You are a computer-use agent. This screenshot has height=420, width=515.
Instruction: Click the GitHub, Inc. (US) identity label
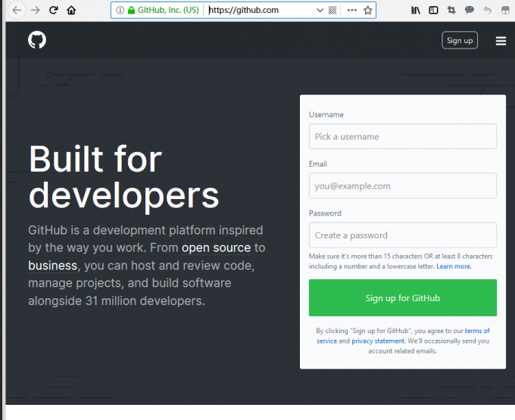tap(168, 10)
